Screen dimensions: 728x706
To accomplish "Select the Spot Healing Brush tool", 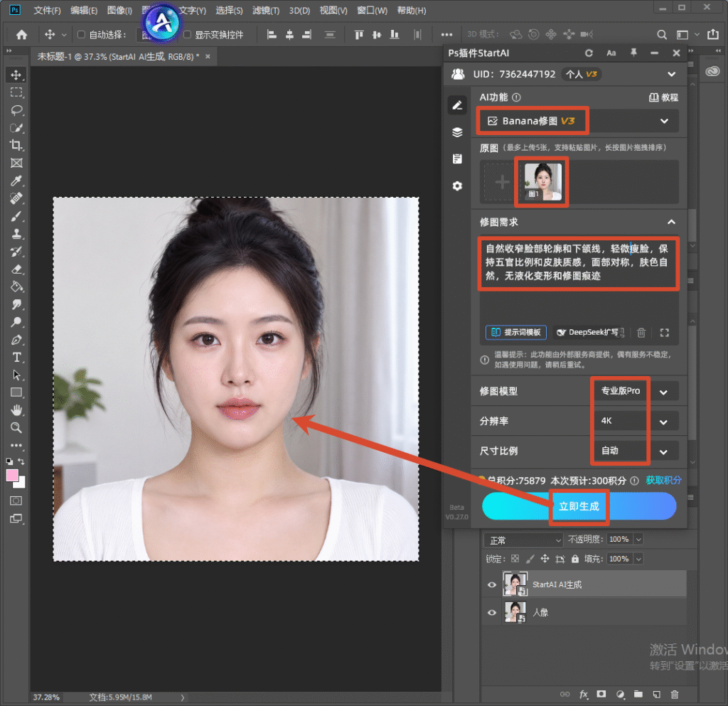I will coord(16,198).
